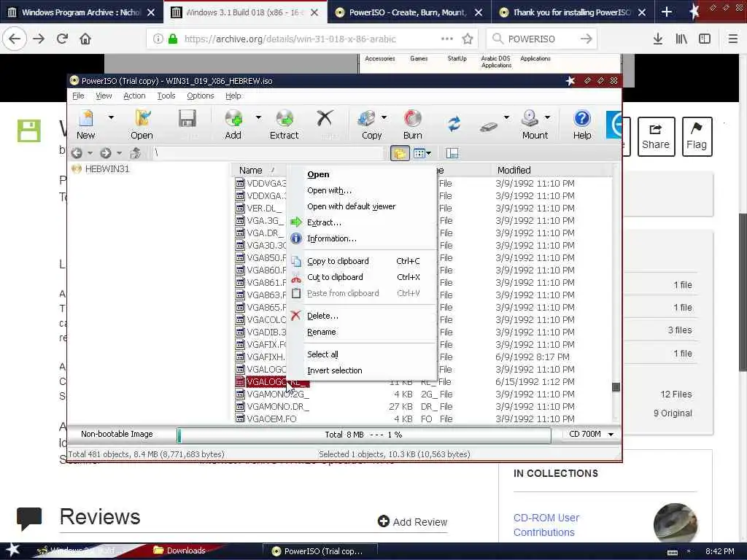Click the Firefox reload button

[63, 39]
